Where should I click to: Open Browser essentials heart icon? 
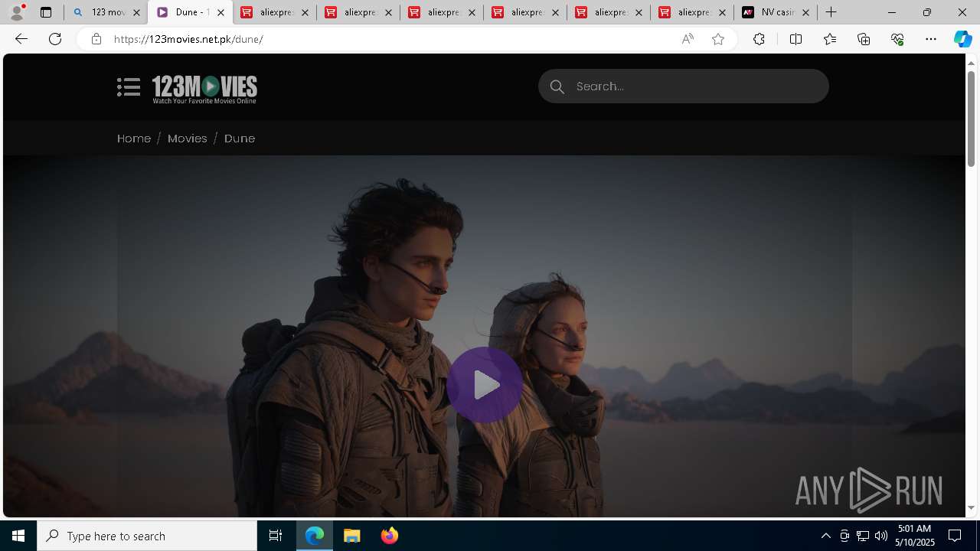tap(897, 39)
